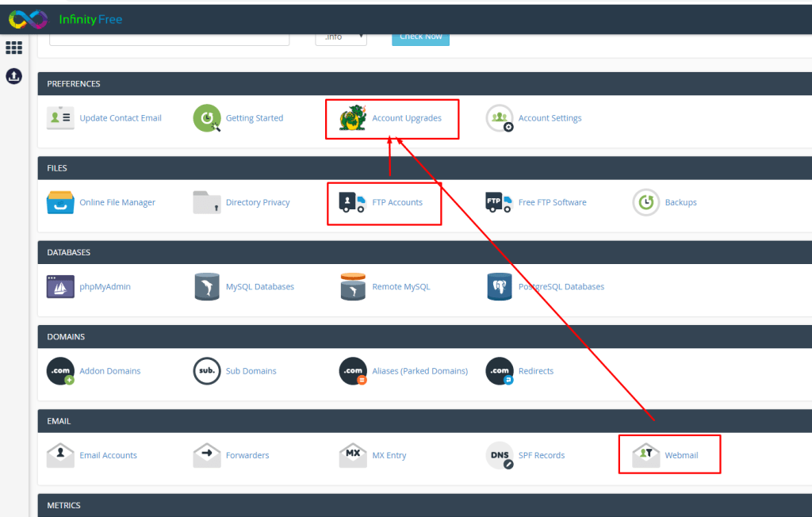This screenshot has width=812, height=517.
Task: Open phpMyAdmin sailboat icon
Action: 60,286
